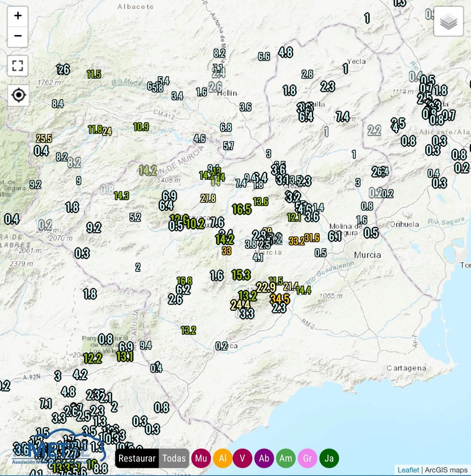
Task: Click the 11.8 station marker
Action: tap(95, 129)
